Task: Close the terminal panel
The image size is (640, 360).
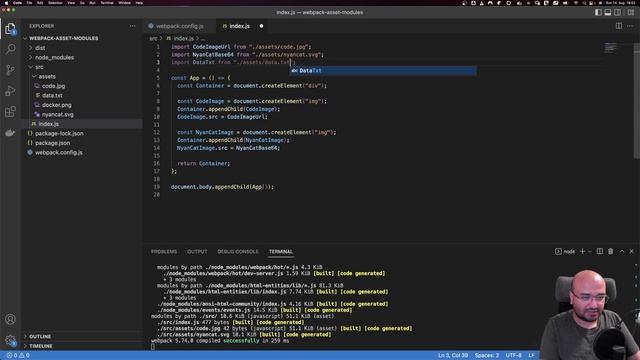Action: (x=631, y=251)
